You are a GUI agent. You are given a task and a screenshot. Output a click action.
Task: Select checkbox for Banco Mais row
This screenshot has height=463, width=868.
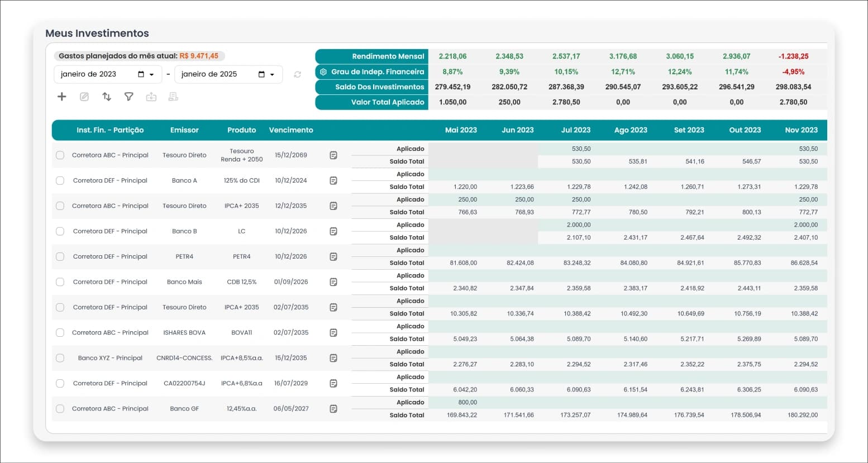(x=60, y=282)
